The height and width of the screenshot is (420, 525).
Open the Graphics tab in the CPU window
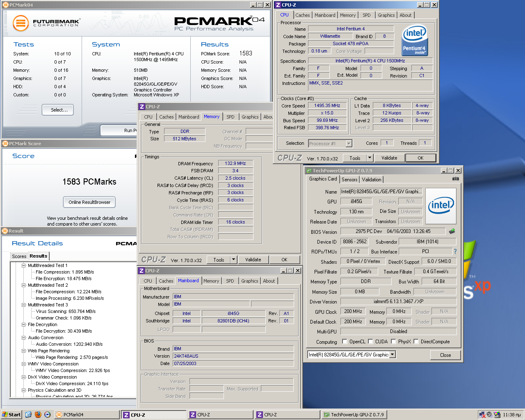(386, 15)
